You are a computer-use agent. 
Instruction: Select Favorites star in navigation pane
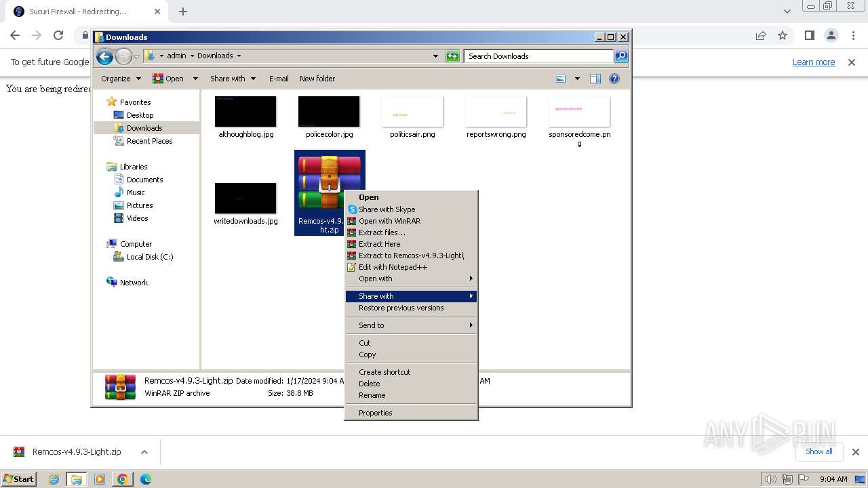click(112, 102)
